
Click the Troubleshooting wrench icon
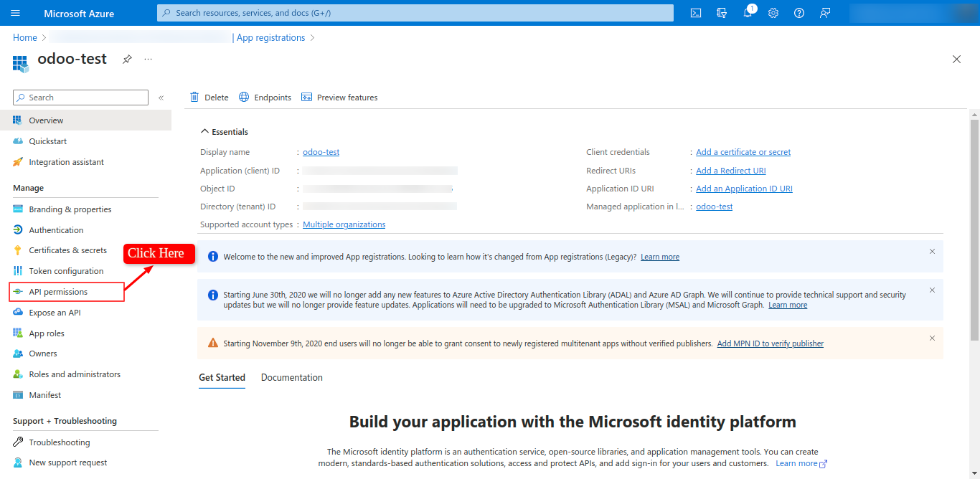(x=18, y=442)
